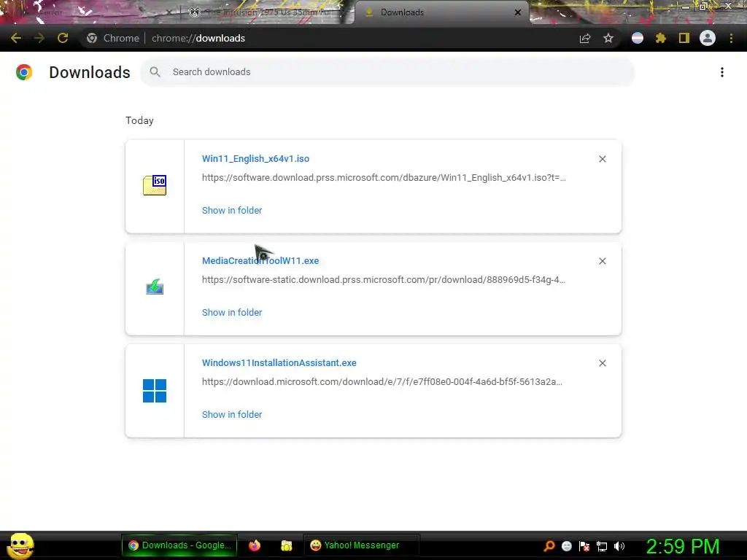
Task: Open the Chrome profile avatar
Action: (708, 38)
